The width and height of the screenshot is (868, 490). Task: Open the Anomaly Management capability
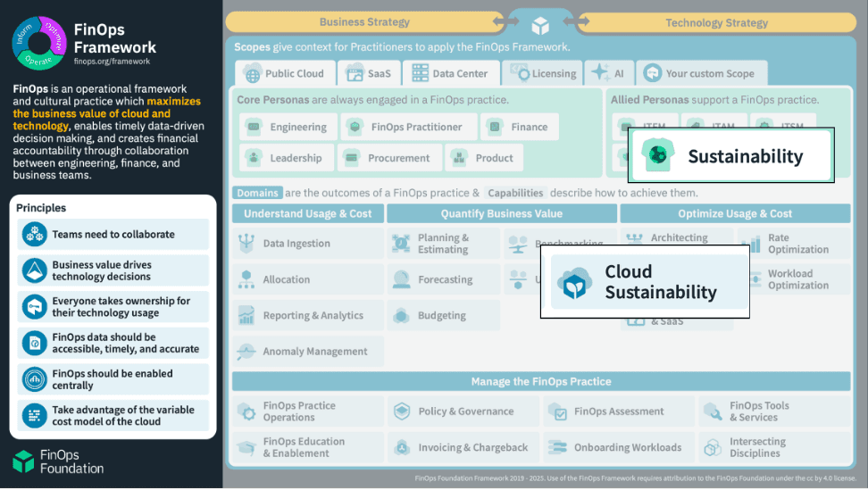tap(308, 351)
